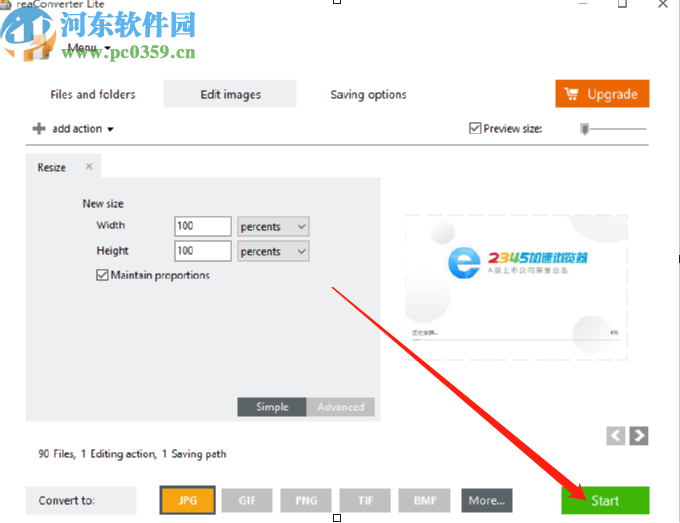Click the '90 Files, 1 Editing action' status text
The width and height of the screenshot is (680, 523).
pos(132,454)
